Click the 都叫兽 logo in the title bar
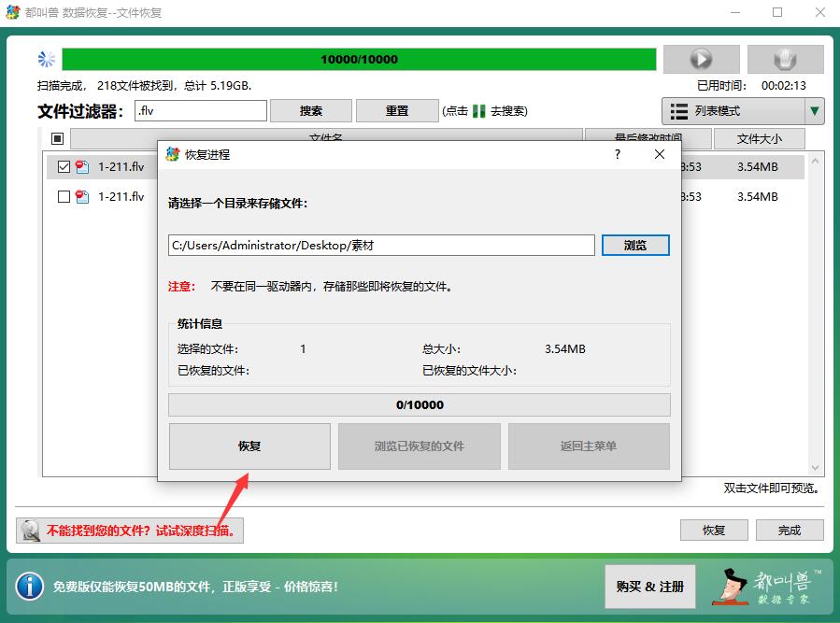This screenshot has height=623, width=840. (x=13, y=12)
